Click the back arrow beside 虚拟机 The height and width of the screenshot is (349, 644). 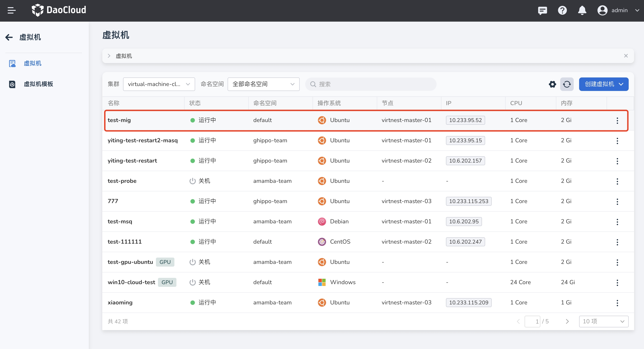coord(9,37)
